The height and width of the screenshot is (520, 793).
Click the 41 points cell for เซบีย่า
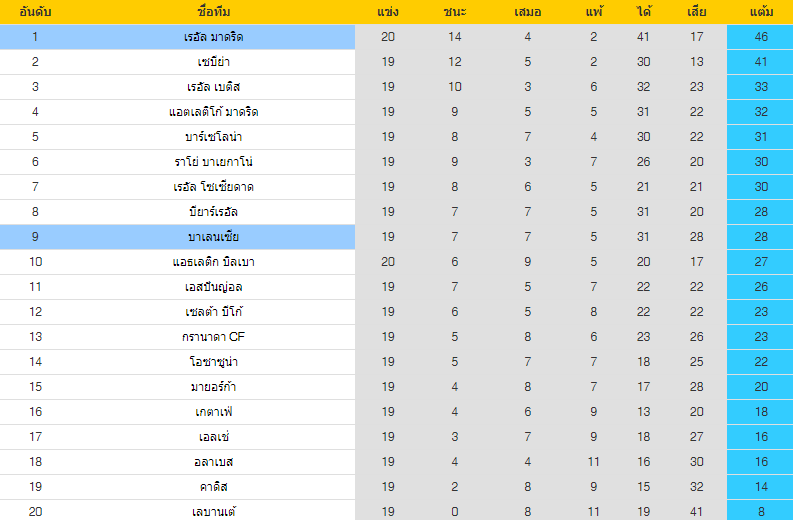[x=761, y=62]
